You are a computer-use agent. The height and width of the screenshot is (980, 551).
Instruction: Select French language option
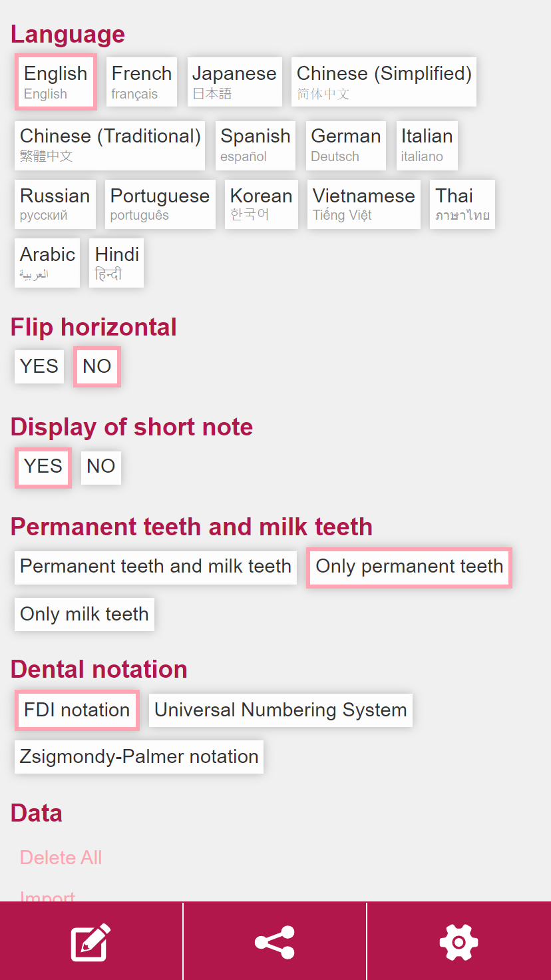point(142,82)
